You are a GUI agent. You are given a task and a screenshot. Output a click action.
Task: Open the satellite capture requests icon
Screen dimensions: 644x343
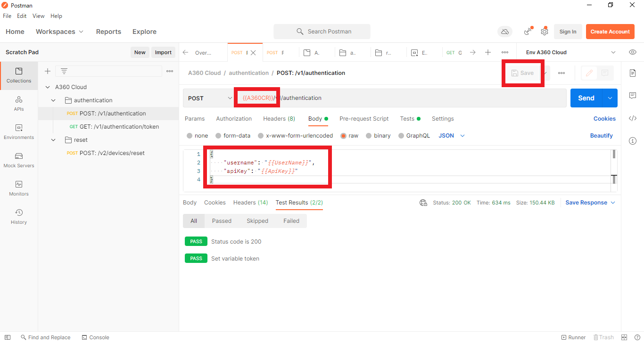coord(528,32)
